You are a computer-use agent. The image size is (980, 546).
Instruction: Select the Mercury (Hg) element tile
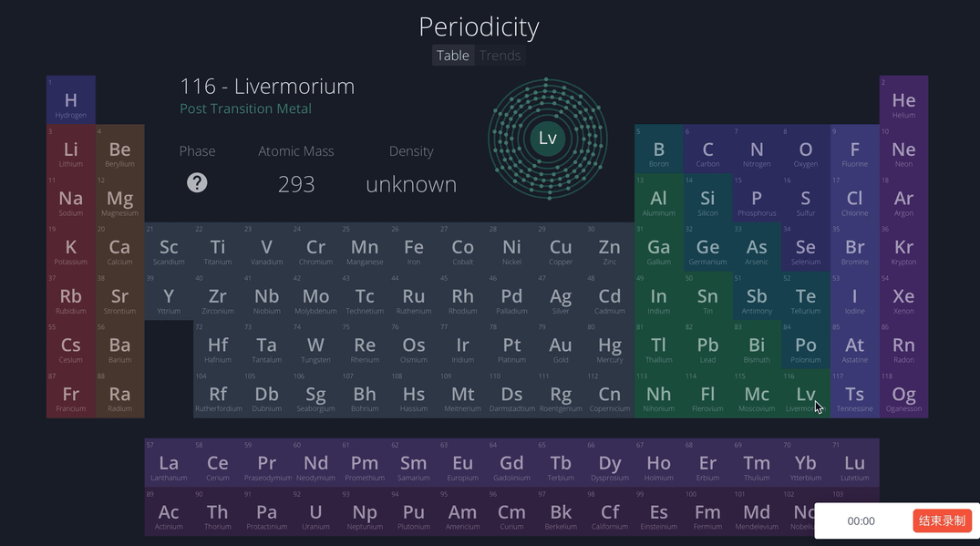pyautogui.click(x=610, y=345)
